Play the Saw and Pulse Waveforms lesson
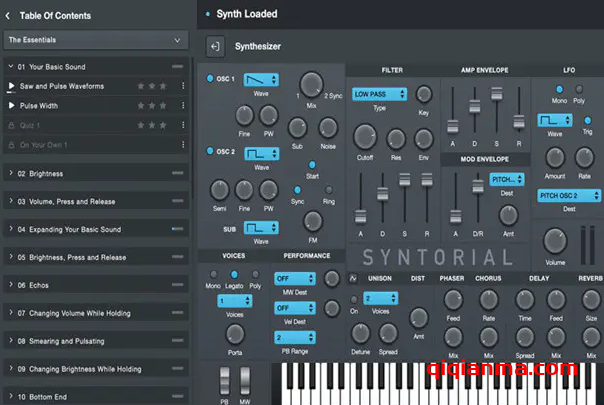The width and height of the screenshot is (604, 405). (10, 86)
